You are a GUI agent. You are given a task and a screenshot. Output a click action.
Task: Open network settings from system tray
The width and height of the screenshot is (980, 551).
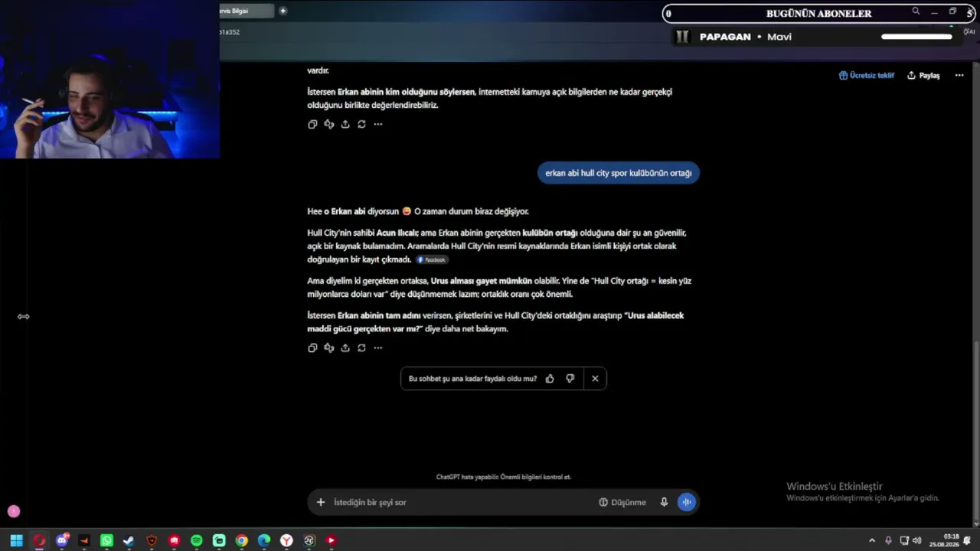tap(903, 541)
